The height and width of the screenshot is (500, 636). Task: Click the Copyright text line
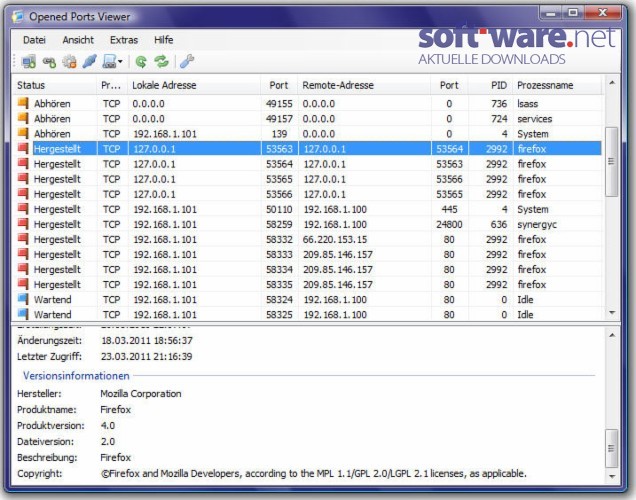click(314, 474)
